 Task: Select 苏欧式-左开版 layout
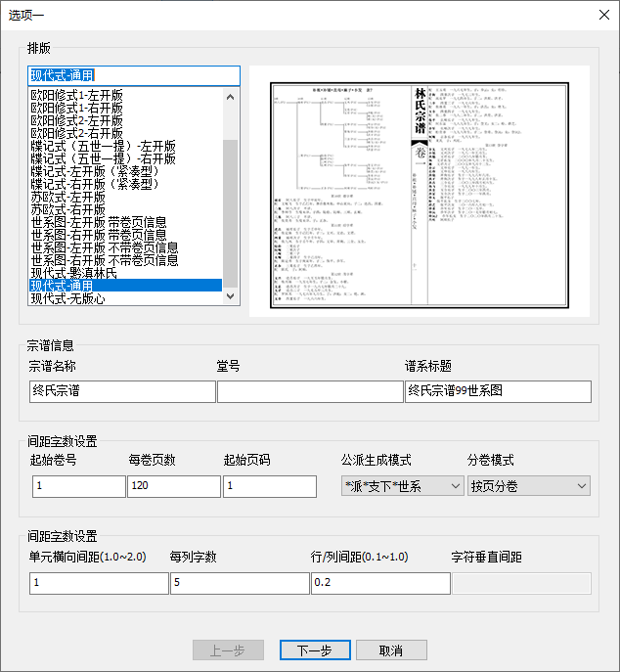tap(125, 197)
